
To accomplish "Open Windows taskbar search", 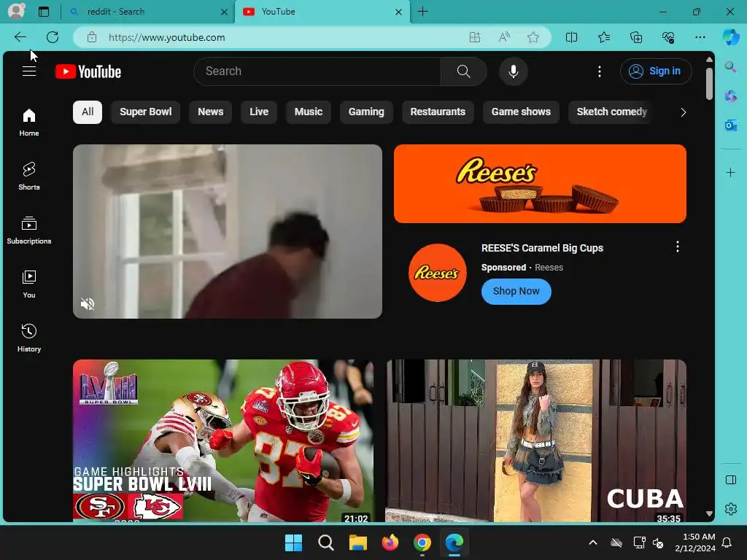I will [x=326, y=542].
